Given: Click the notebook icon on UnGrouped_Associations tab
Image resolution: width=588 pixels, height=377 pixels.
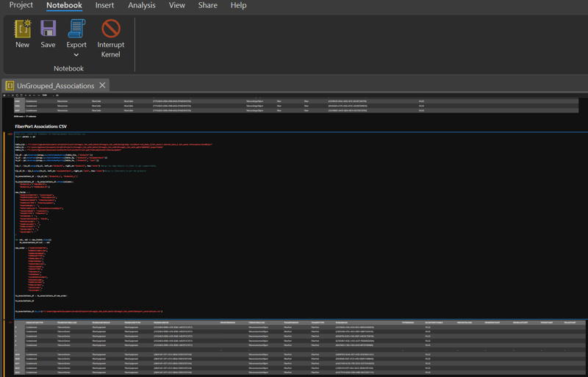Looking at the screenshot, I should click(x=10, y=86).
